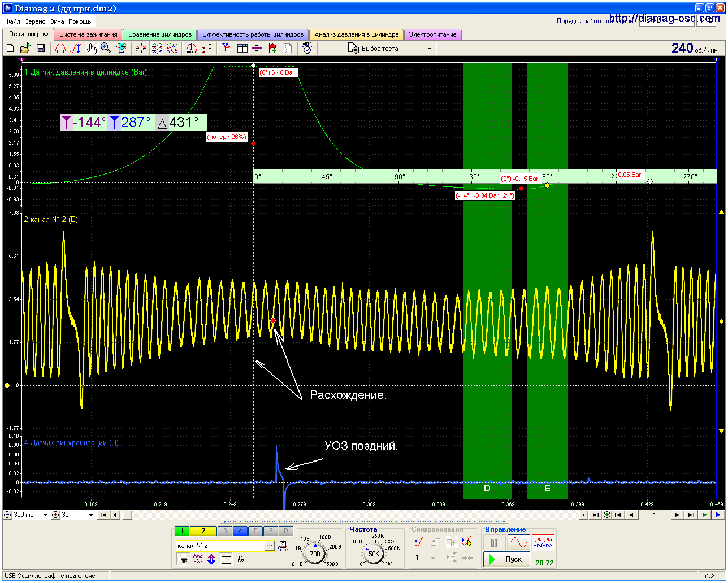728x583 pixels.
Task: Open an oscillogram file
Action: pos(25,49)
